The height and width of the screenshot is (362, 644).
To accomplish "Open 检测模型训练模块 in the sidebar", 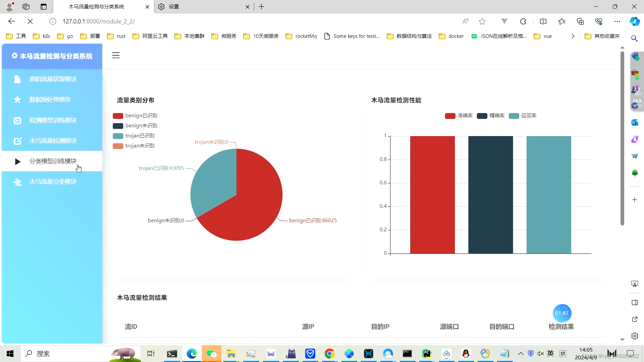I will click(x=52, y=120).
